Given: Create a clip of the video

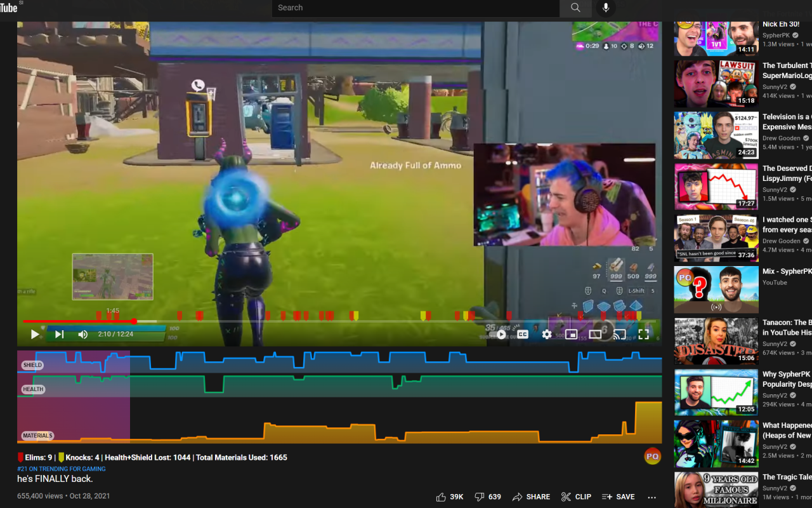Looking at the screenshot, I should point(576,497).
